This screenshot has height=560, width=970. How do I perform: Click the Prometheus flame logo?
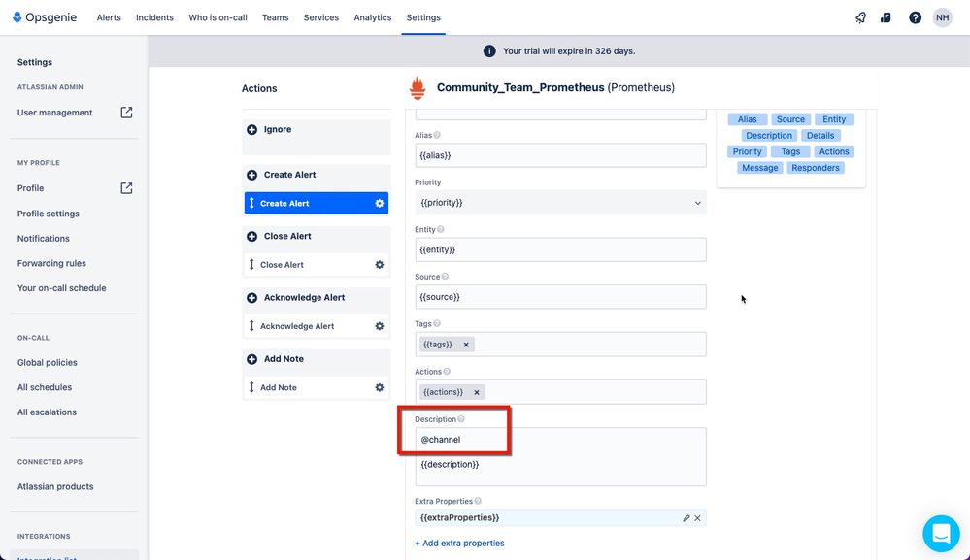click(x=418, y=87)
